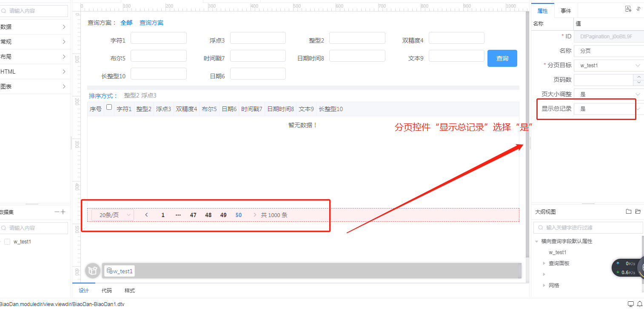The width and height of the screenshot is (644, 309).
Task: Click the collapse-all folder icon in 大纲视图
Action: (628, 212)
